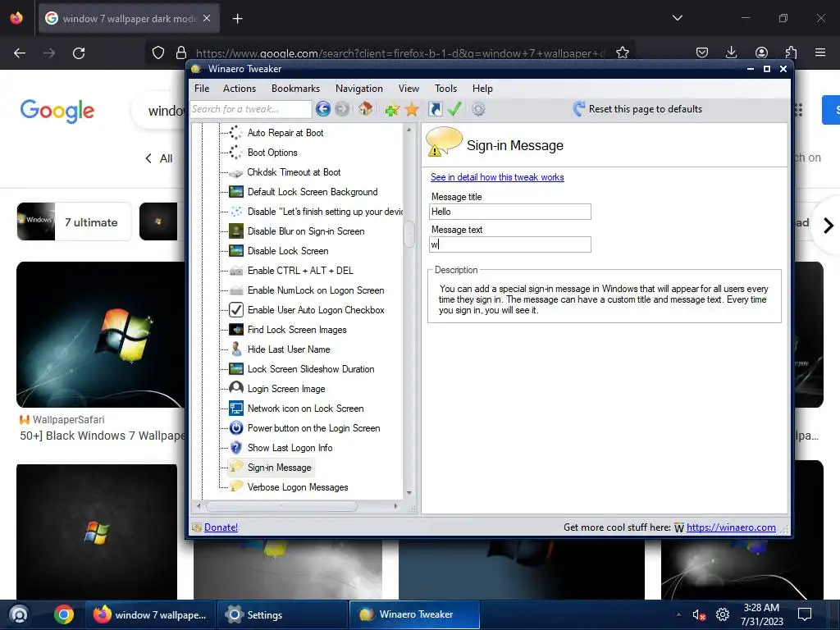The image size is (840, 630).
Task: Open the Tools menu
Action: pyautogui.click(x=445, y=89)
